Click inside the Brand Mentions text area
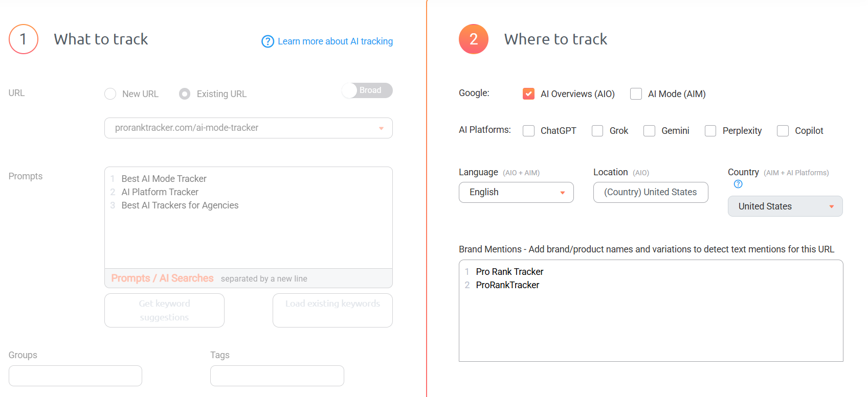 tap(651, 311)
